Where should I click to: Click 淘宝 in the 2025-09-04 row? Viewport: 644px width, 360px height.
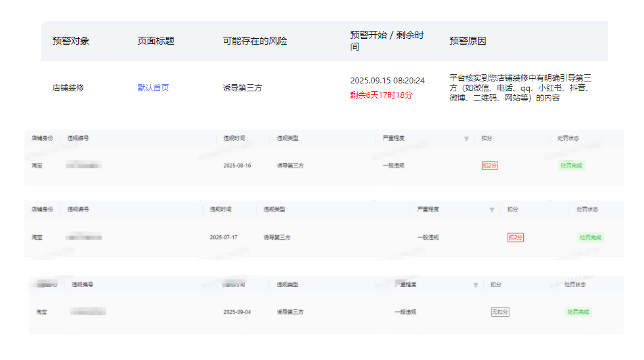[41, 312]
